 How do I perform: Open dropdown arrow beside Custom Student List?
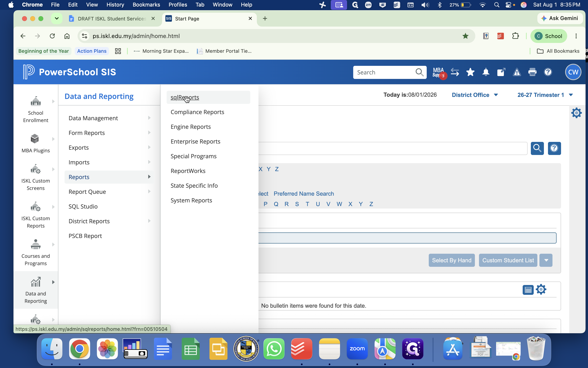pos(546,260)
